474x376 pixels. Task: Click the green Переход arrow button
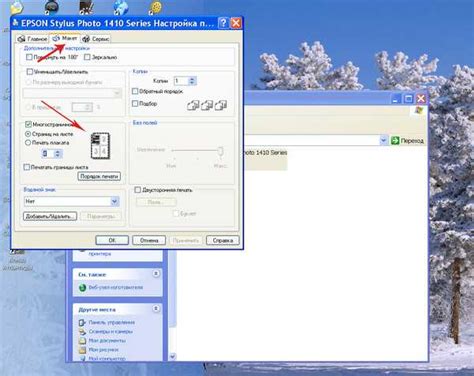click(395, 141)
